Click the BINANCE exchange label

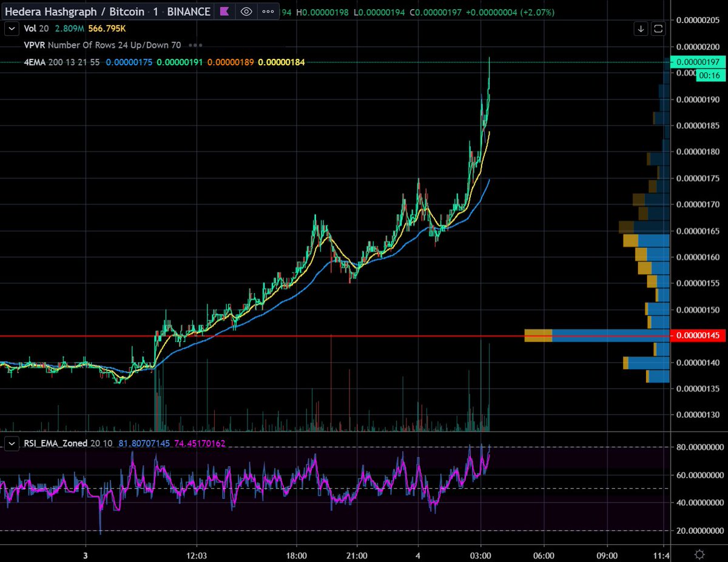click(x=187, y=12)
